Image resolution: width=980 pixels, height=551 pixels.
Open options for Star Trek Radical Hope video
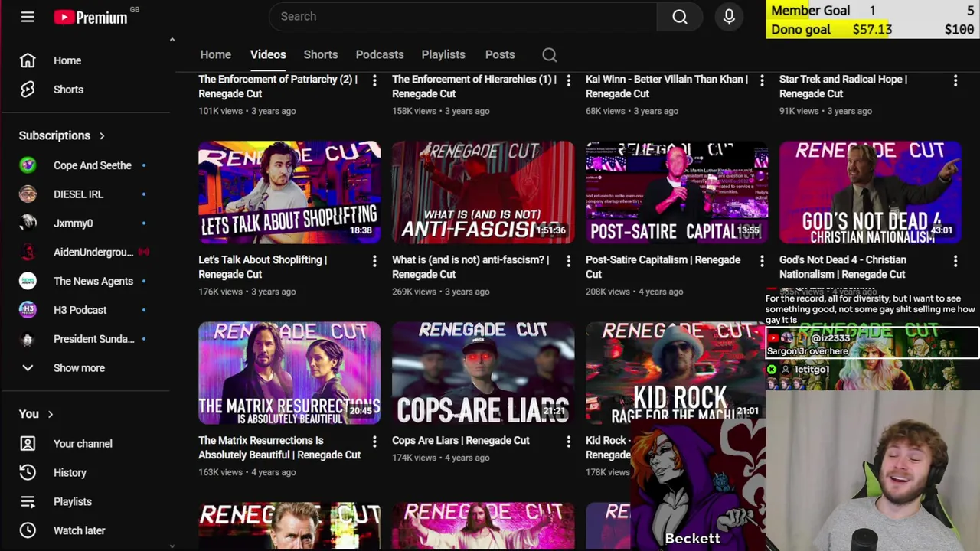point(955,80)
